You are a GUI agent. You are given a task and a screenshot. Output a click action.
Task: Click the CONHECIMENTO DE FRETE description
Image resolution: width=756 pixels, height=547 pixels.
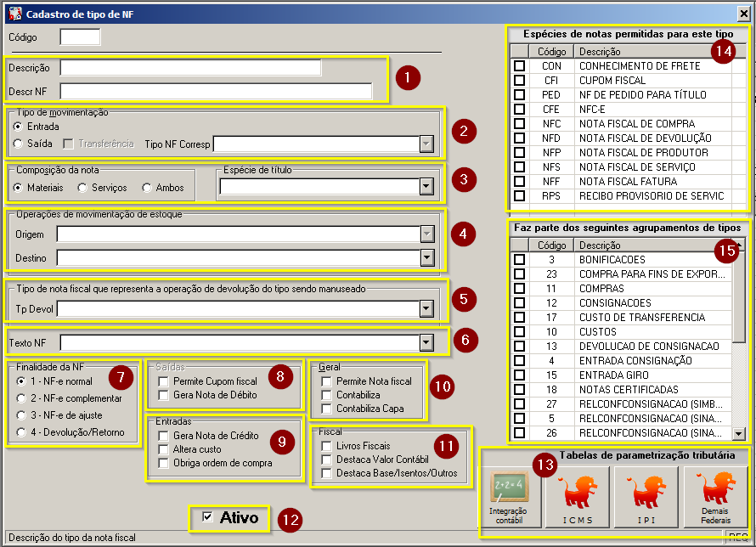coord(640,66)
